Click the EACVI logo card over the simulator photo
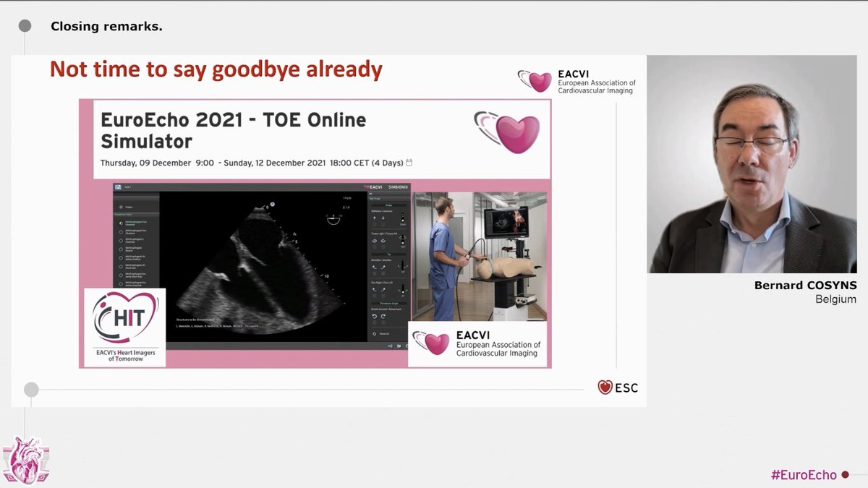Viewport: 868px width, 488px height. (477, 343)
